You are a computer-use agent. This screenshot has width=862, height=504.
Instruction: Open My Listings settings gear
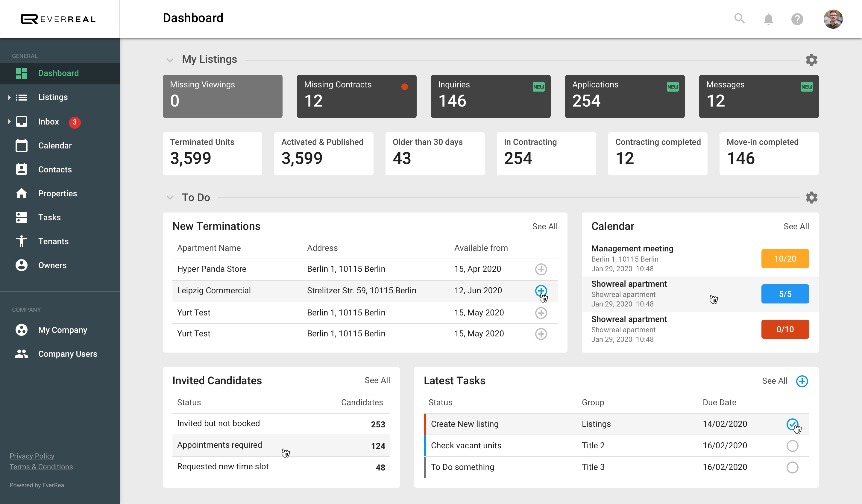[x=811, y=60]
